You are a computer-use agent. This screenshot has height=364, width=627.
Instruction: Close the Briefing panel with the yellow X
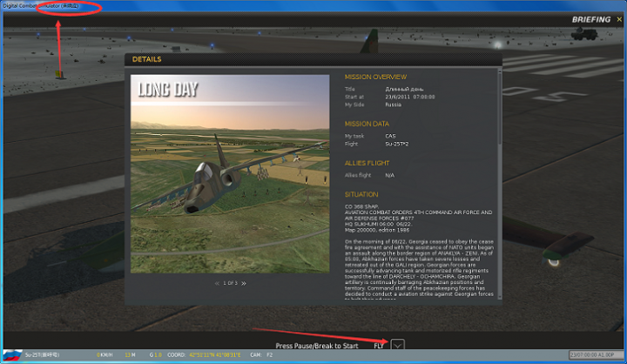[x=619, y=19]
